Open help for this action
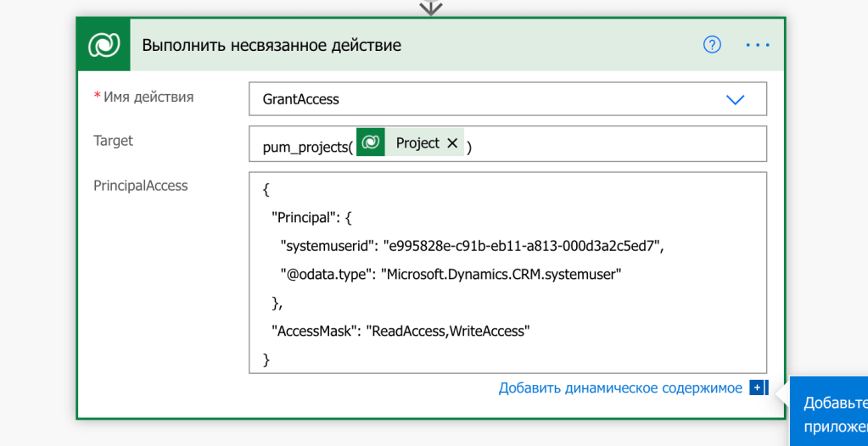Image resolution: width=868 pixels, height=446 pixels. click(x=712, y=45)
